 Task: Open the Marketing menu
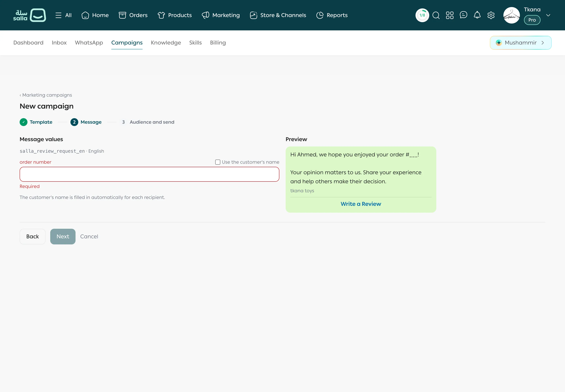coord(221,15)
